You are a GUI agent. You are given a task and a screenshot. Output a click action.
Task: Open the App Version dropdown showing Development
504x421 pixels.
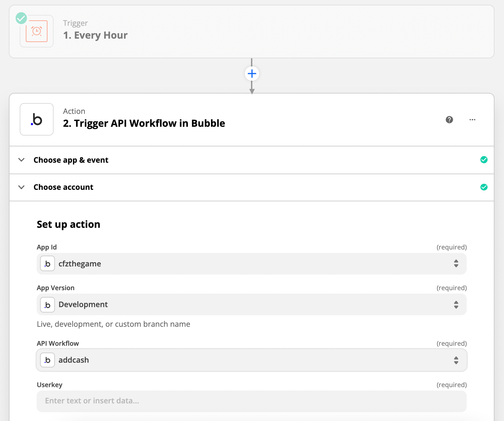252,304
